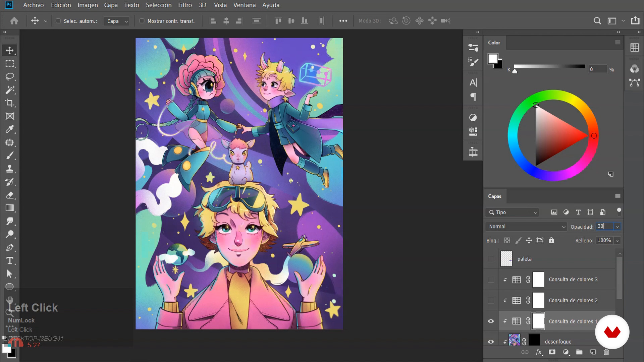This screenshot has height=362, width=644.
Task: Click the three dots more options button
Action: (x=343, y=21)
